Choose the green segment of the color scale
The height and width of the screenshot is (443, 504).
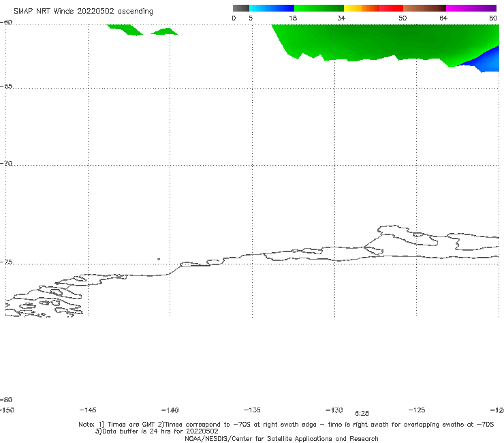(x=319, y=8)
